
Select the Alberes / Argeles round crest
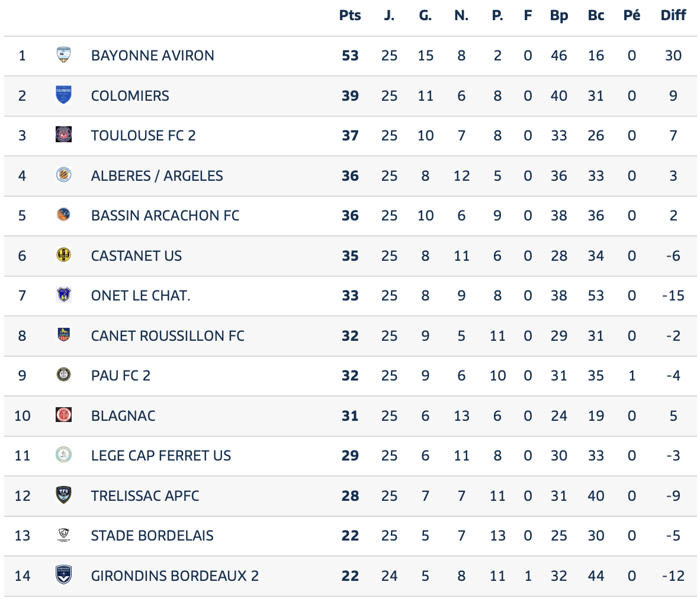(63, 175)
